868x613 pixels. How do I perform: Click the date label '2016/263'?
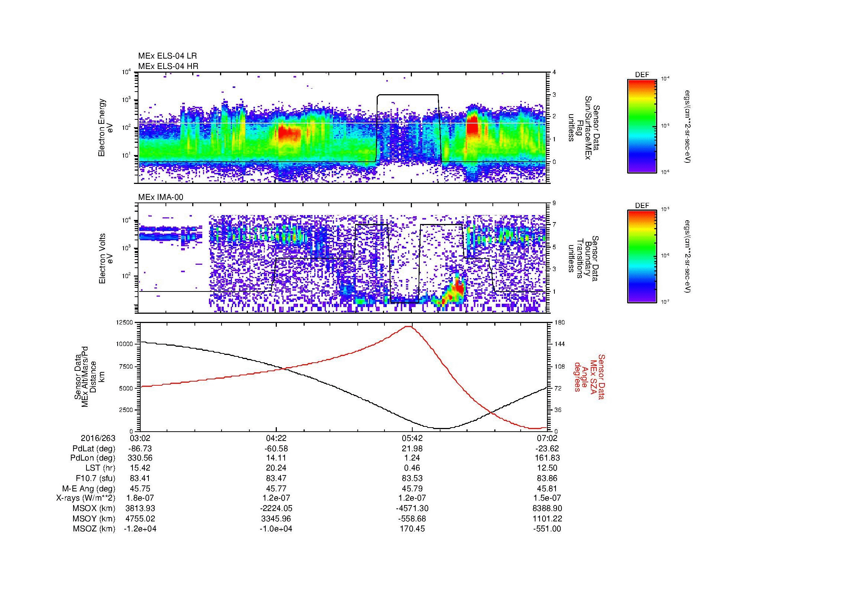click(98, 438)
